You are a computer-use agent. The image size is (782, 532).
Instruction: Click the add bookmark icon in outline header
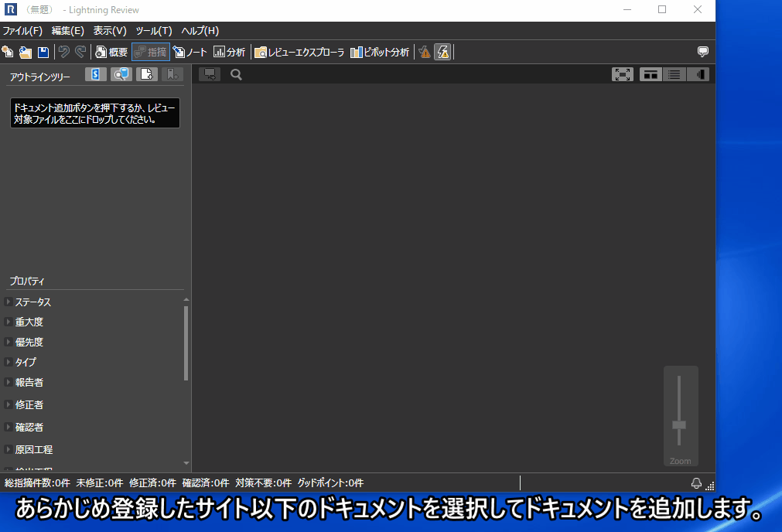[172, 74]
